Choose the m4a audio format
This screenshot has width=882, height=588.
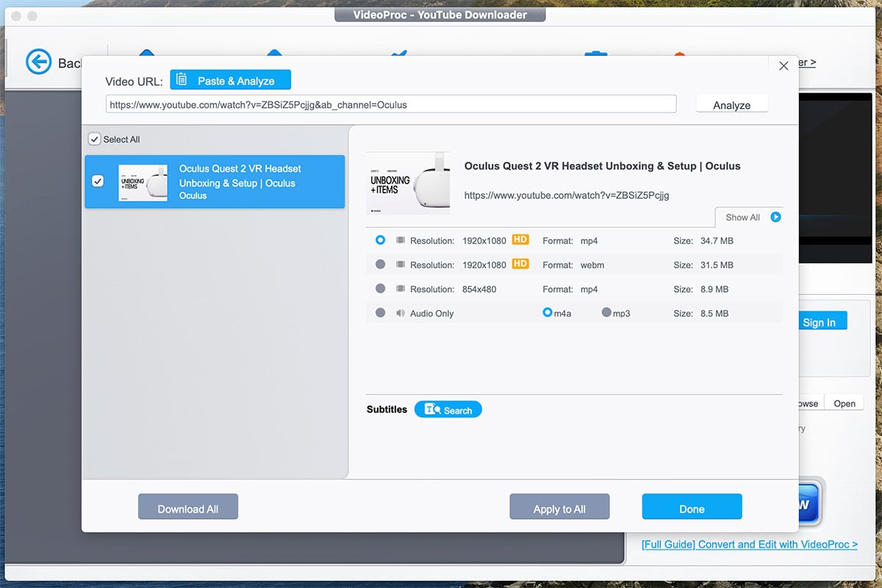tap(547, 312)
